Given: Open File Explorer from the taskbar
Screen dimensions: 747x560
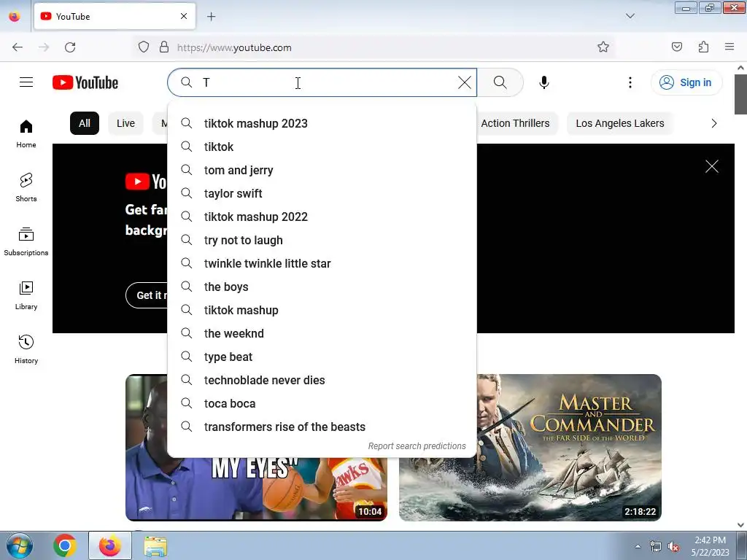Looking at the screenshot, I should (155, 546).
